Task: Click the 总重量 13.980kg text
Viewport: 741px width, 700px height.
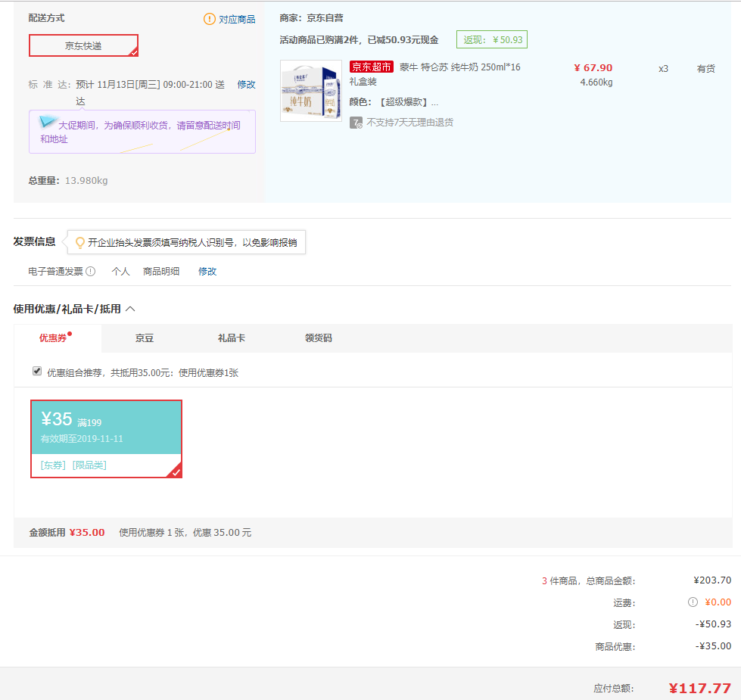Action: point(68,180)
